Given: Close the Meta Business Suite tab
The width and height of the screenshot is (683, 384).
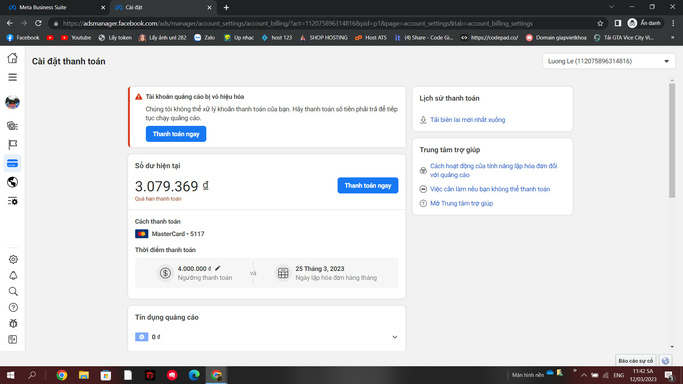Looking at the screenshot, I should (103, 7).
